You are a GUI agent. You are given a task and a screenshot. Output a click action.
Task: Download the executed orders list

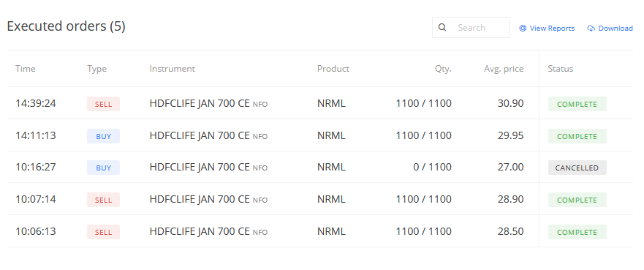[x=610, y=29]
